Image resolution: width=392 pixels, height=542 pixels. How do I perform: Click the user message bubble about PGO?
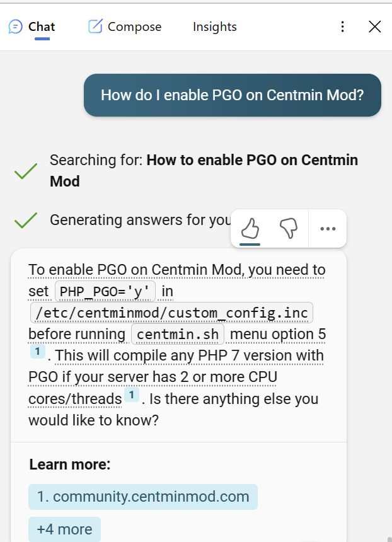(x=233, y=95)
